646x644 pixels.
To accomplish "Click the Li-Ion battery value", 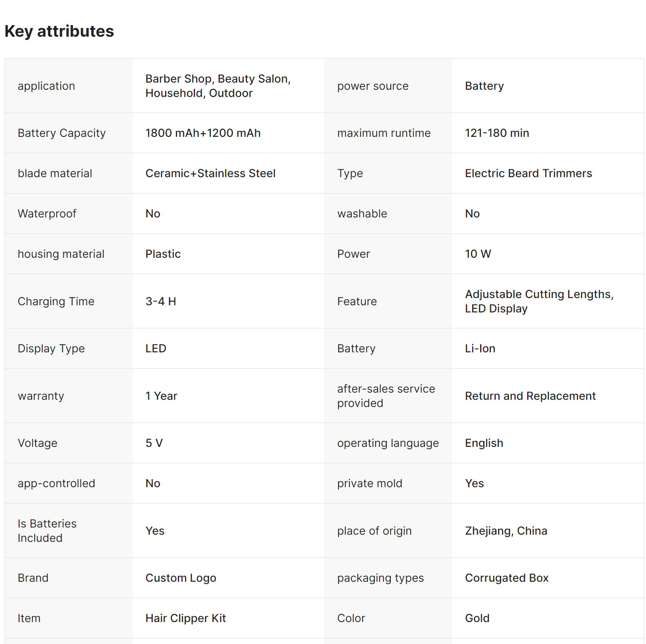I will pos(480,348).
